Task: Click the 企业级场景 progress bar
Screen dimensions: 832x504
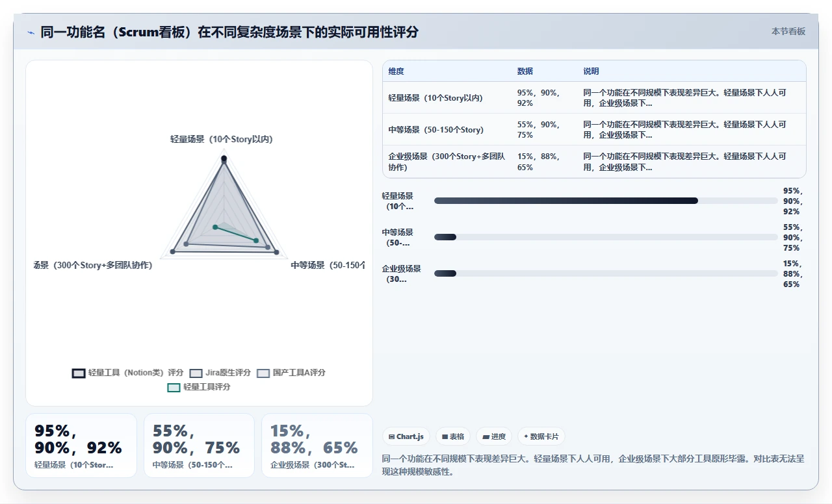Action: tap(606, 273)
